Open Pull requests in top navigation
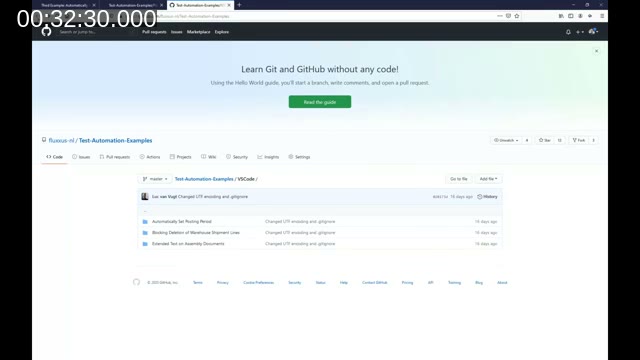 pos(154,32)
